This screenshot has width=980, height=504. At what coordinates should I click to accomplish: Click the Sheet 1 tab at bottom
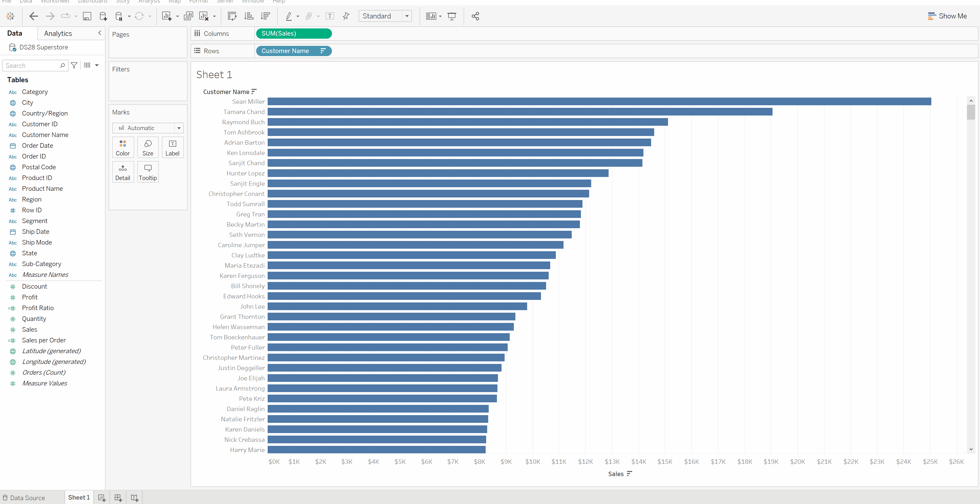(x=78, y=497)
